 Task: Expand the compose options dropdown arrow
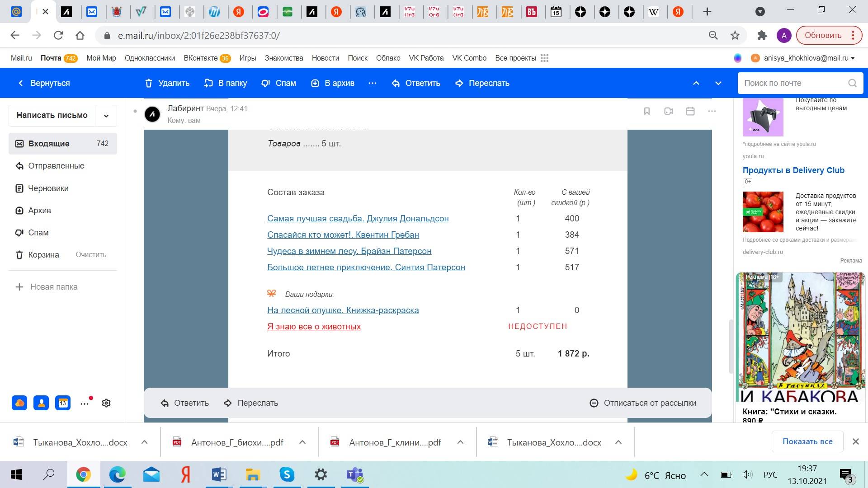(x=106, y=116)
